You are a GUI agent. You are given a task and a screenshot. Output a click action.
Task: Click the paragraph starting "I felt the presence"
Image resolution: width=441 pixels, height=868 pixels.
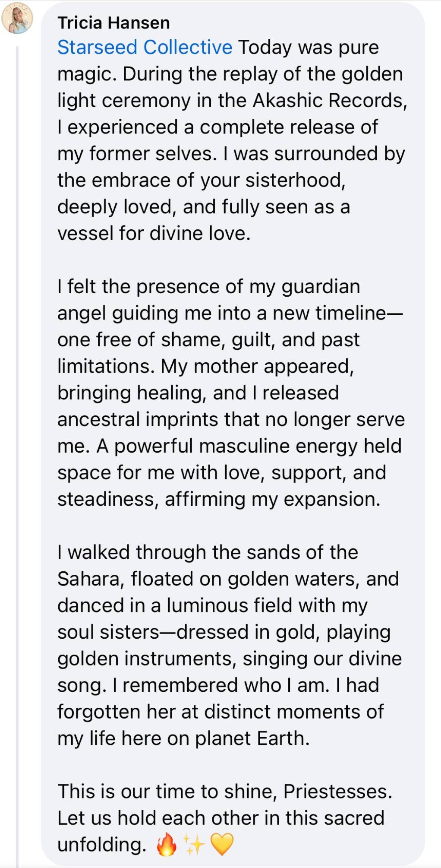click(231, 393)
